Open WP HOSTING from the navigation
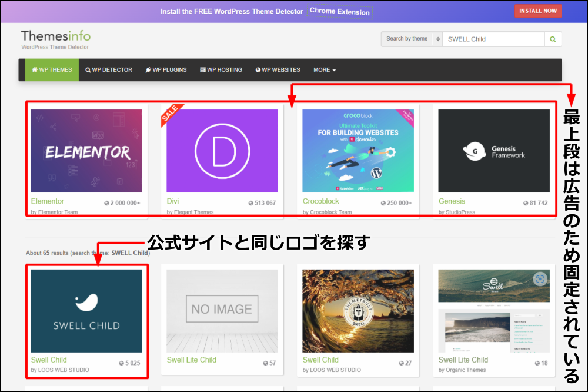 point(221,70)
